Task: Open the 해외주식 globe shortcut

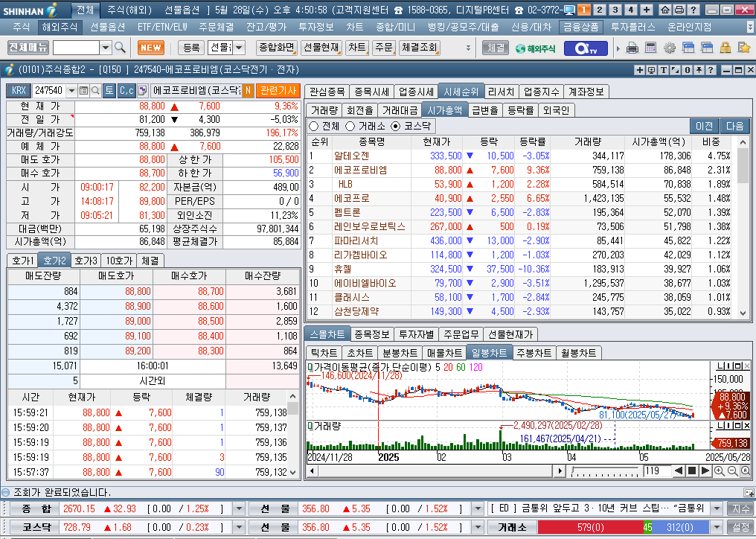Action: (535, 48)
